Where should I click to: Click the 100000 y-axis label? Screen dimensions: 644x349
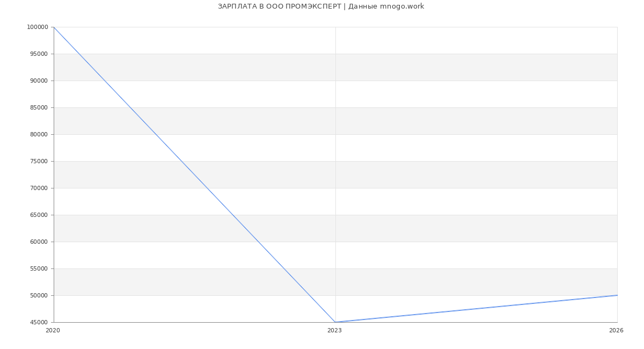point(37,27)
